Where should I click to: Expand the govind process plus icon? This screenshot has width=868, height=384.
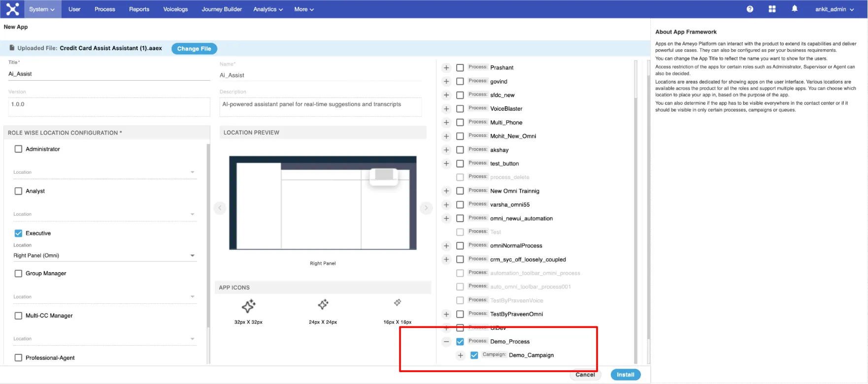[x=446, y=81]
